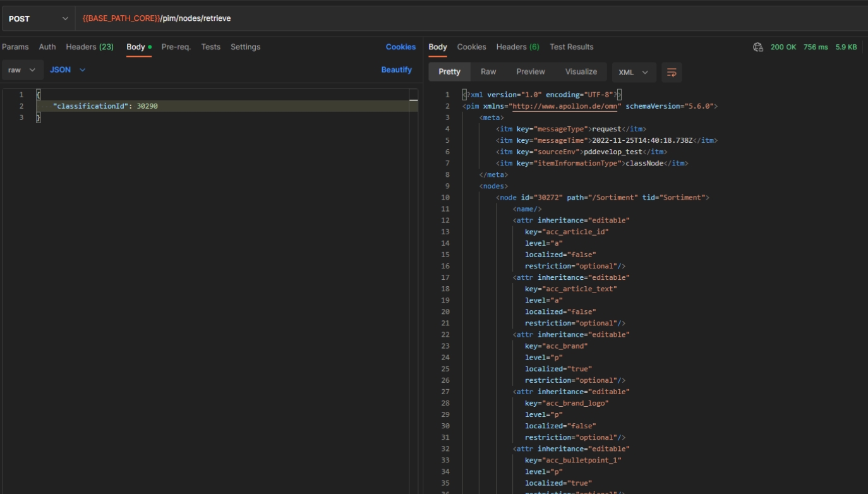The width and height of the screenshot is (868, 494).
Task: Open the request Settings tab
Action: pyautogui.click(x=245, y=47)
